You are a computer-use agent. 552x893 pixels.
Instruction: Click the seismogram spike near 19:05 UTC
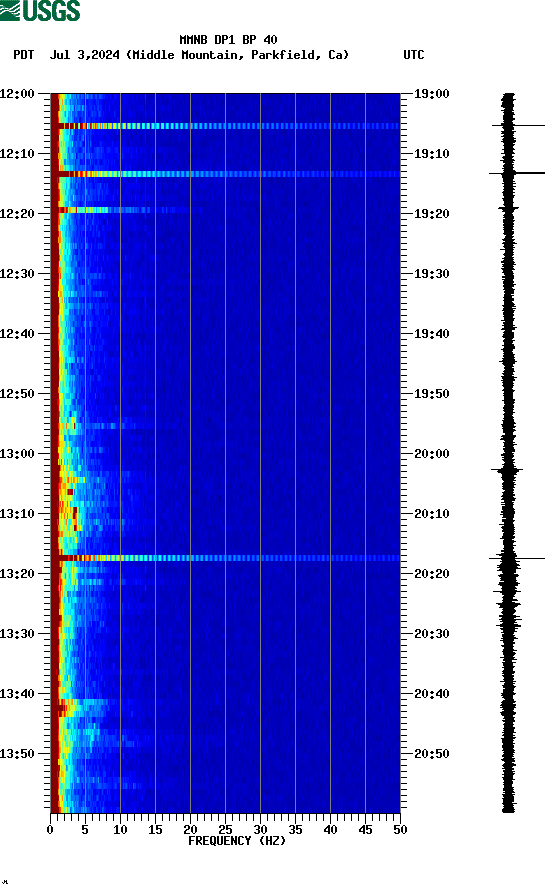(518, 125)
